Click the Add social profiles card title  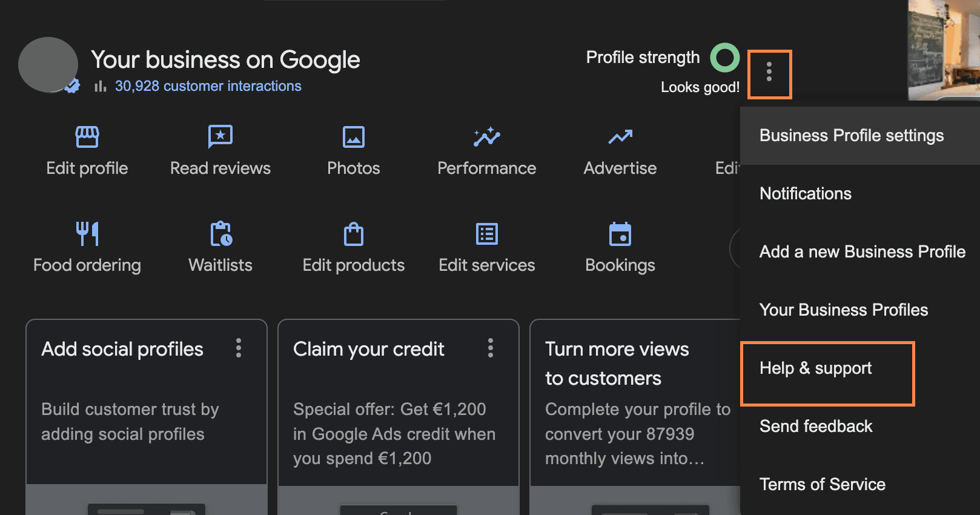[x=122, y=350]
